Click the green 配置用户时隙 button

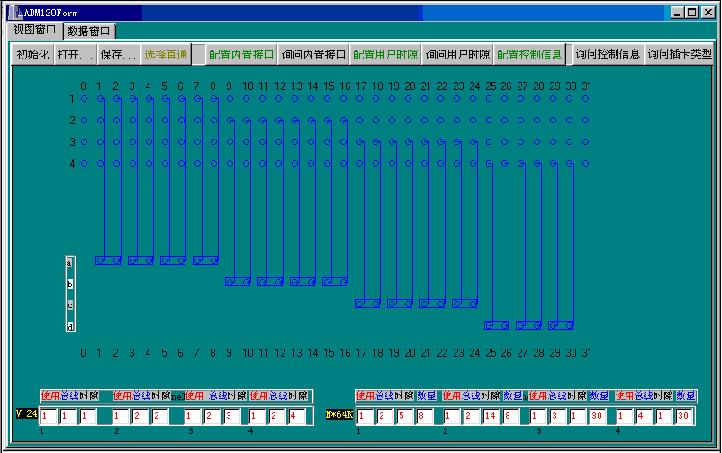[x=385, y=54]
